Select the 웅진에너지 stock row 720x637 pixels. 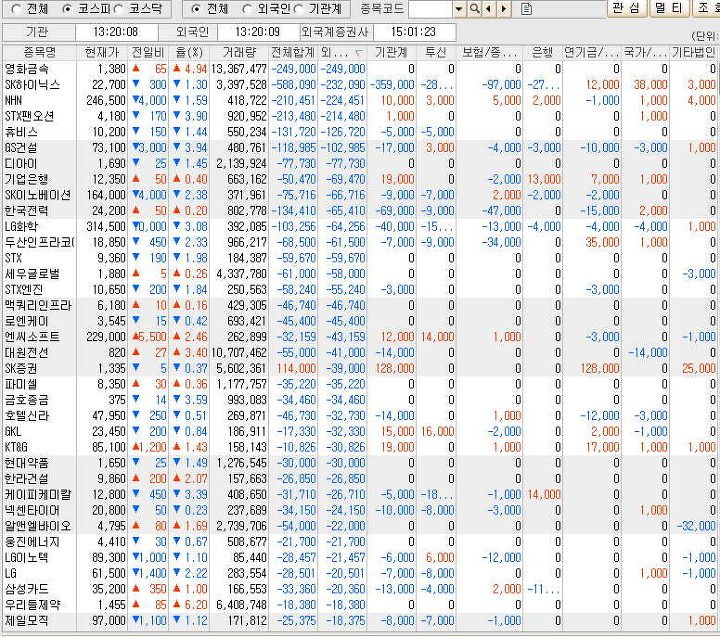pyautogui.click(x=360, y=542)
